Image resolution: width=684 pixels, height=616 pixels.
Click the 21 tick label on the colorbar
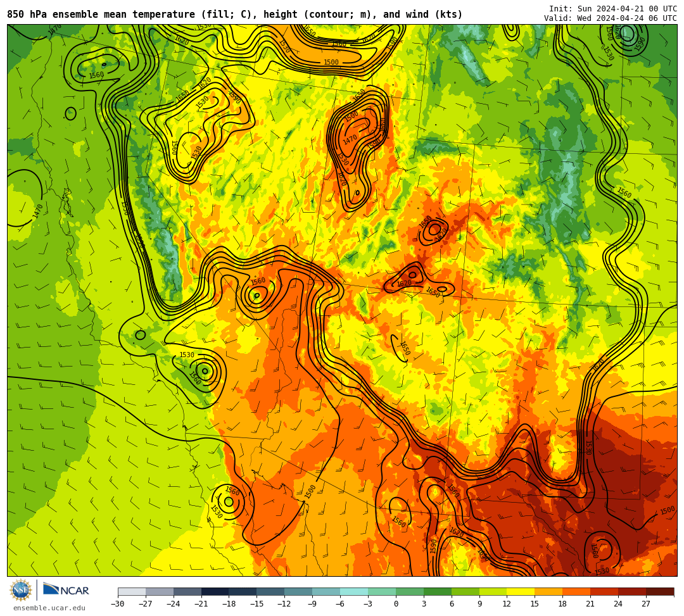(x=591, y=604)
